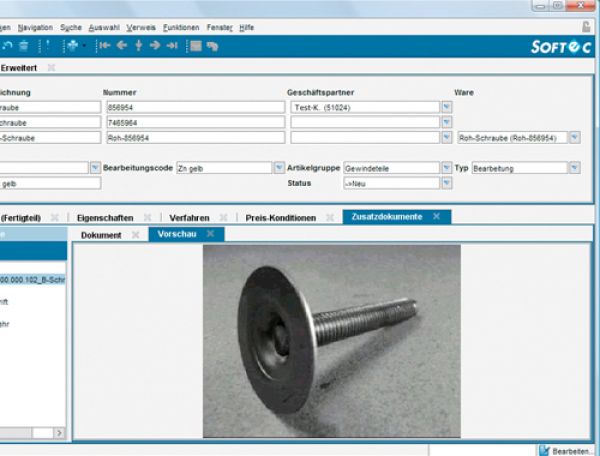Click the screw preview image
This screenshot has height=456, width=600.
tap(331, 340)
